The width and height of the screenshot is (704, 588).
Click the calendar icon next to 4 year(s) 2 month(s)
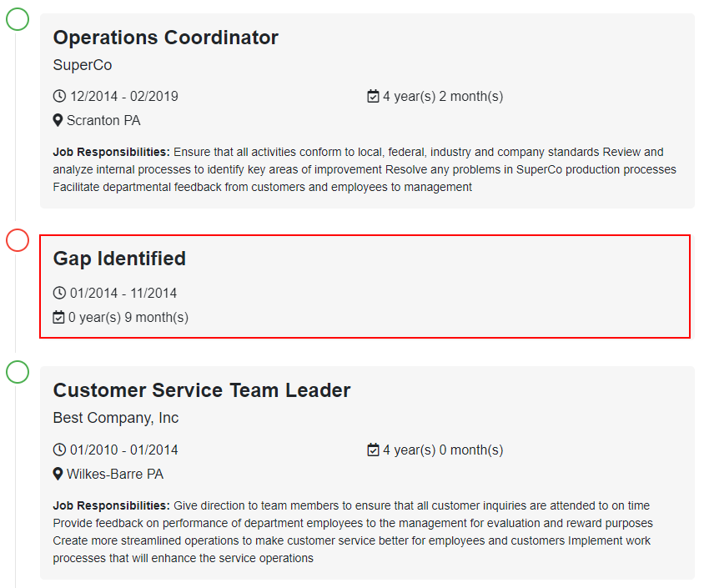coord(373,96)
